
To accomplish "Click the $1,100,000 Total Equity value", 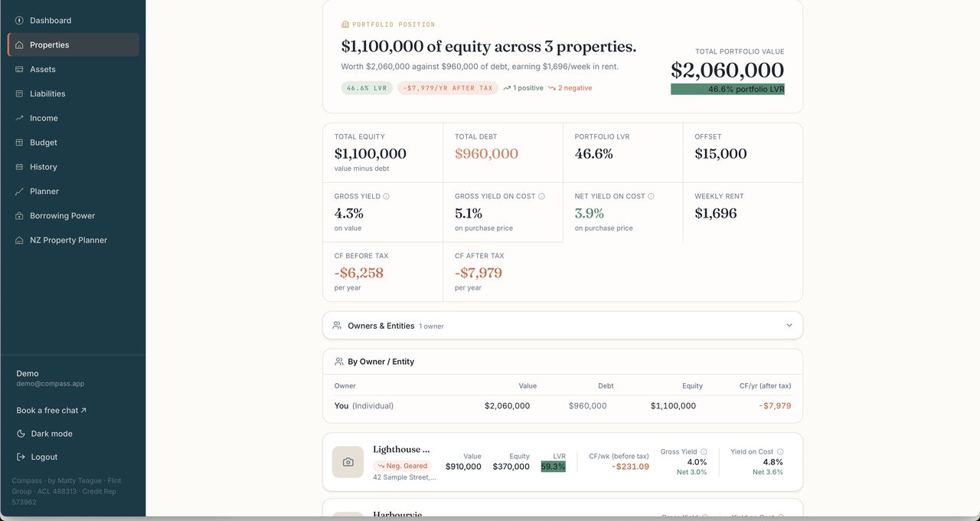I will [x=371, y=154].
